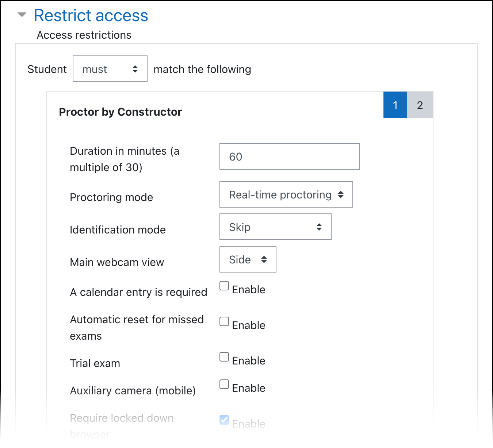Open the Main webcam view dropdown
Viewport: 493px width, 448px height.
click(x=248, y=259)
